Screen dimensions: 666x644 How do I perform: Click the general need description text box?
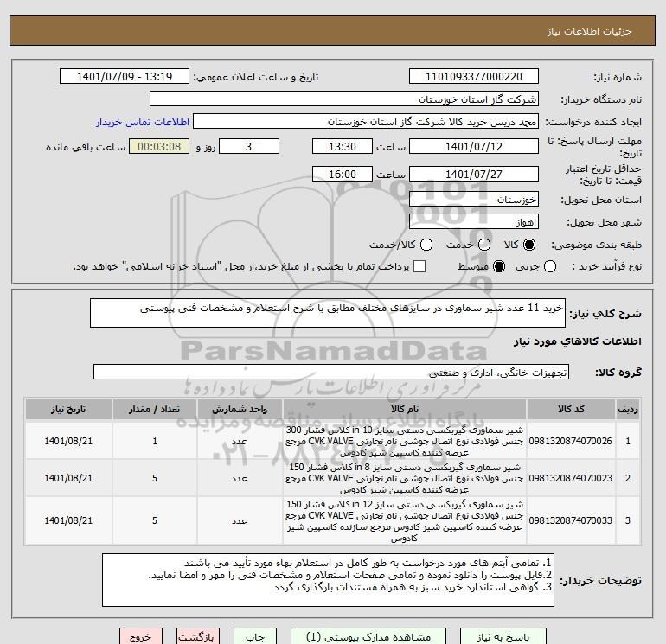click(x=328, y=313)
